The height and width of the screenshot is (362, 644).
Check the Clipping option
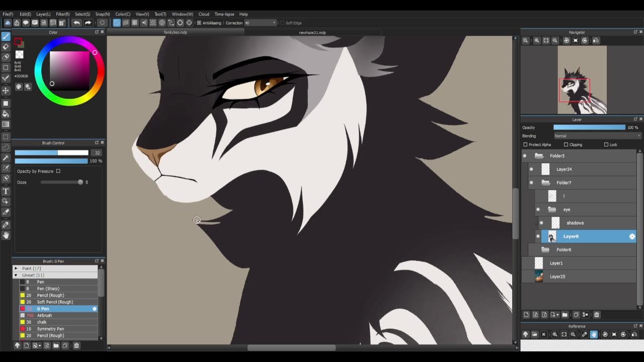coord(566,145)
